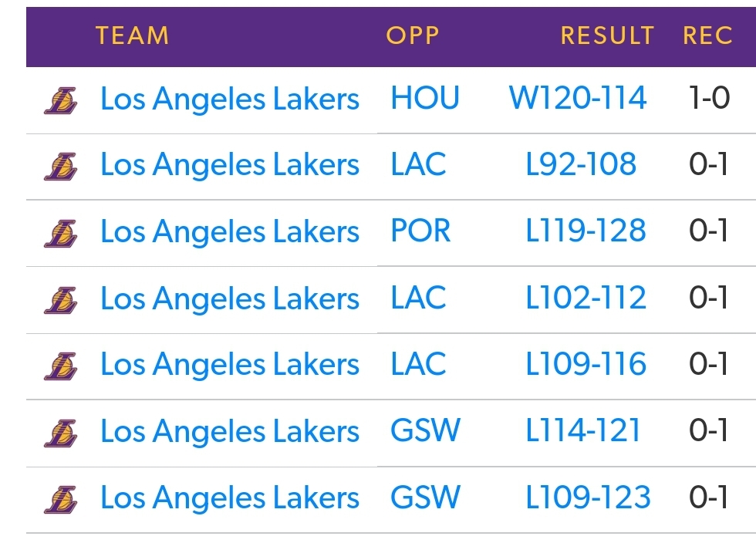Sort by the TEAM column header
The width and height of the screenshot is (756, 543).
pos(133,35)
